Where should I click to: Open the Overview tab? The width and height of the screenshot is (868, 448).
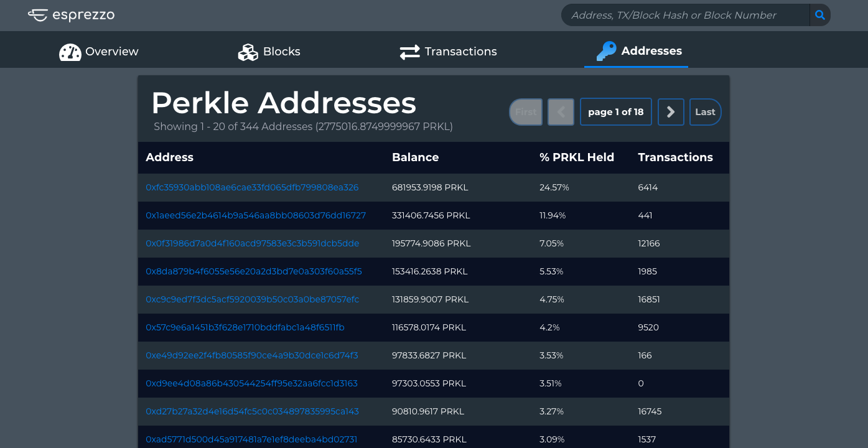[x=99, y=52]
